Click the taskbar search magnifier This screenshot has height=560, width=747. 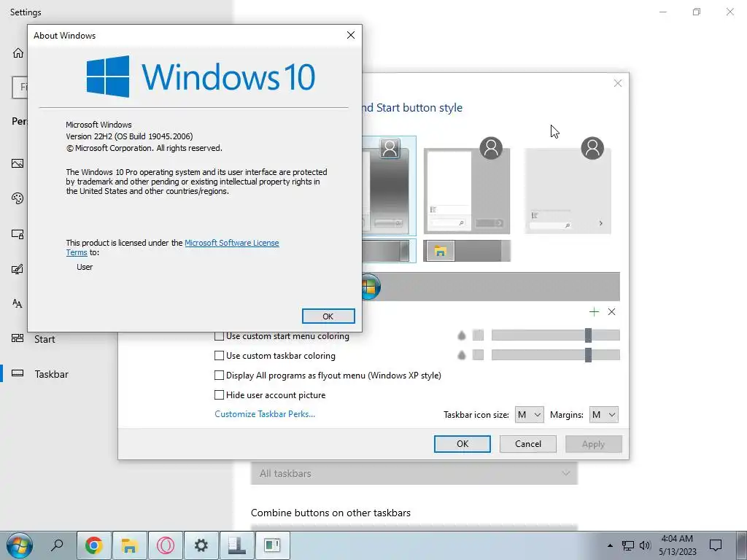57,545
